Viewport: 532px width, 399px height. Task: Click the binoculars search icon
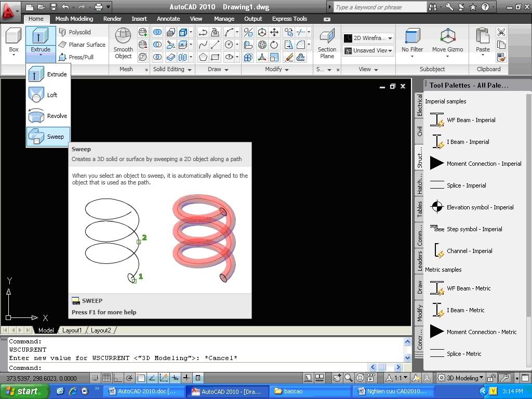click(x=433, y=7)
